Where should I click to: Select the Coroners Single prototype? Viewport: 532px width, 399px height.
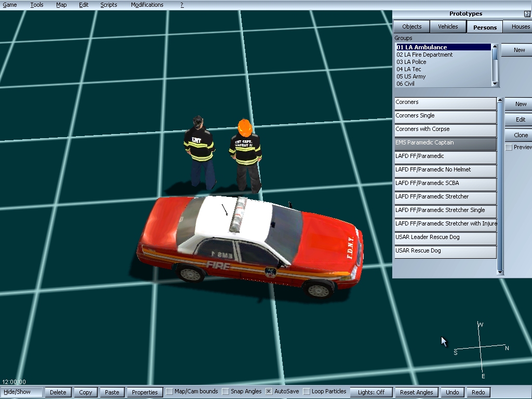tap(445, 117)
